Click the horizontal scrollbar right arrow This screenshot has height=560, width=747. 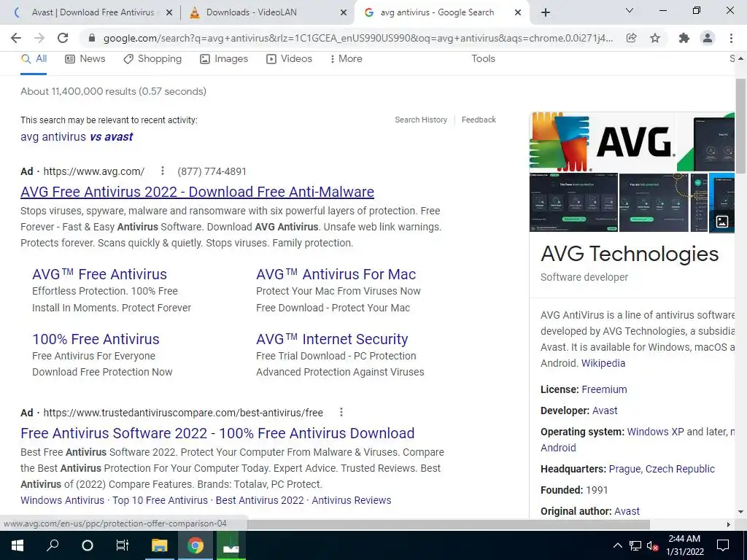click(729, 524)
